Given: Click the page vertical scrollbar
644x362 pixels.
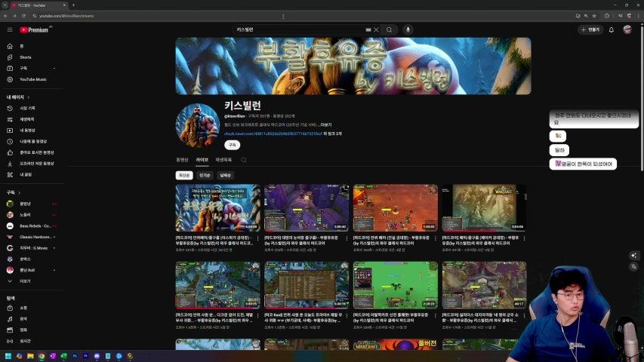Looking at the screenshot, I should click(x=642, y=97).
